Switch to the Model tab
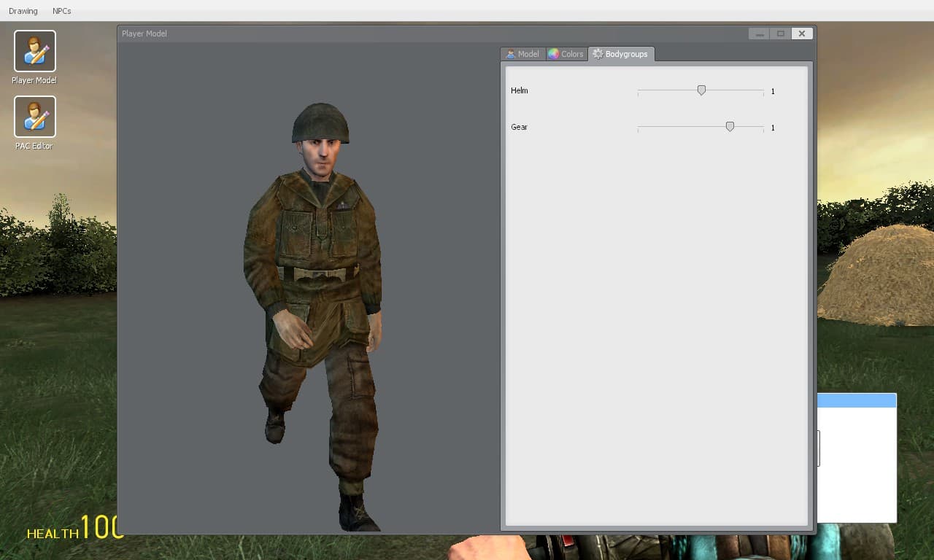The width and height of the screenshot is (934, 560). click(x=522, y=54)
